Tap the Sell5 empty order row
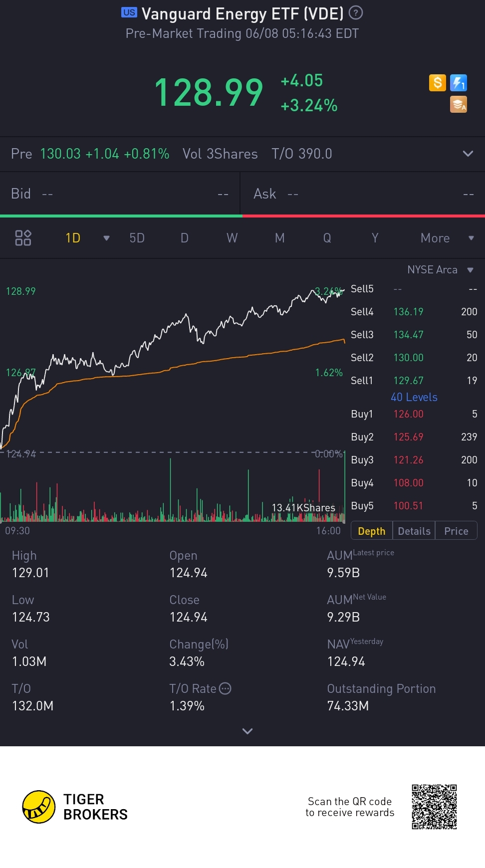 [414, 289]
